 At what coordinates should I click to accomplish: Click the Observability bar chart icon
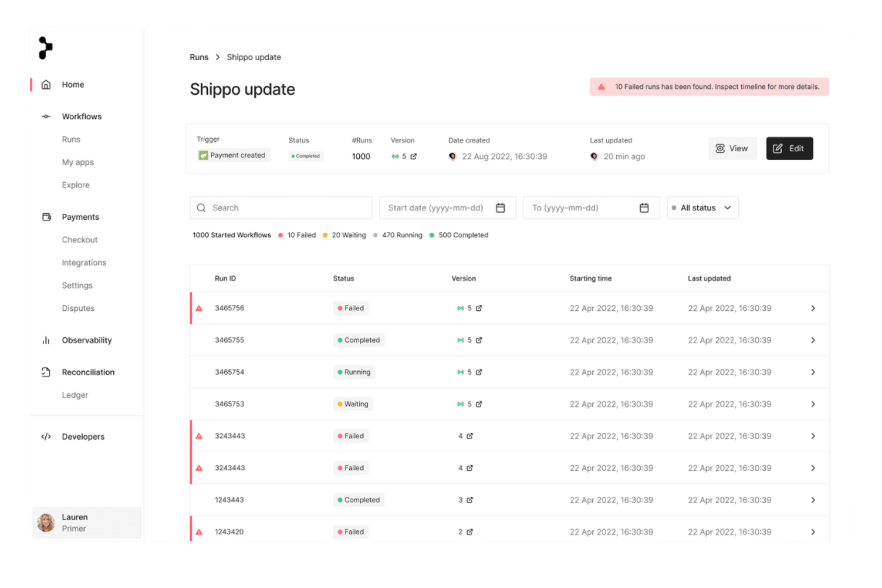click(46, 340)
